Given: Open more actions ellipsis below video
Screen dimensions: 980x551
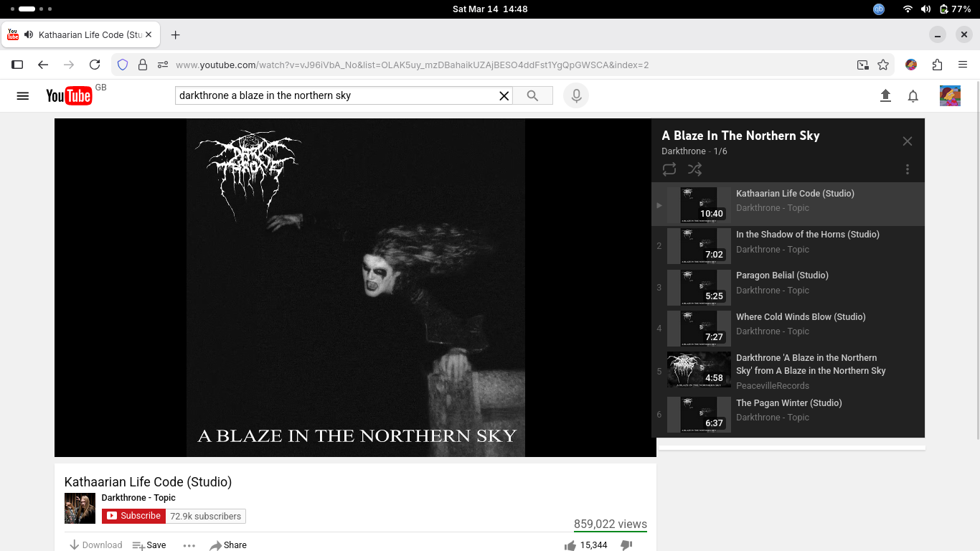Looking at the screenshot, I should [189, 545].
